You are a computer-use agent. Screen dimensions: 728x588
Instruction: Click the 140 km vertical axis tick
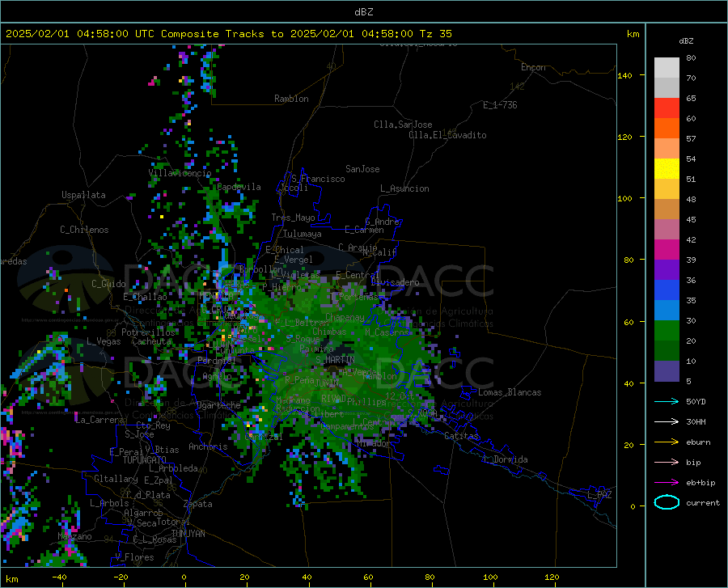tap(624, 75)
